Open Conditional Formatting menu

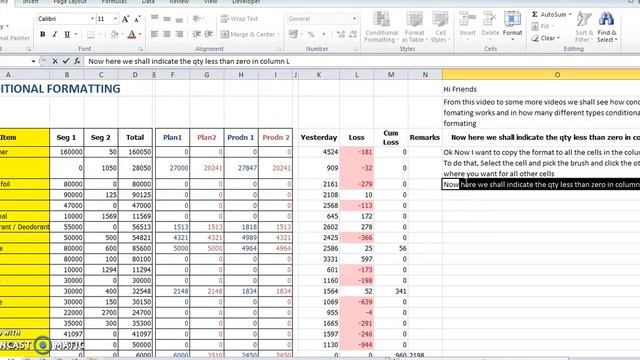pyautogui.click(x=381, y=27)
